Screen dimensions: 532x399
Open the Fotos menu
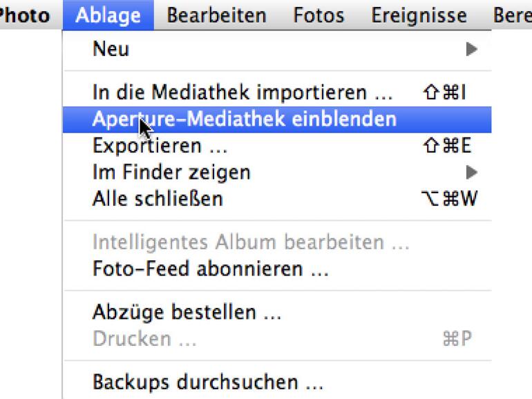[319, 14]
